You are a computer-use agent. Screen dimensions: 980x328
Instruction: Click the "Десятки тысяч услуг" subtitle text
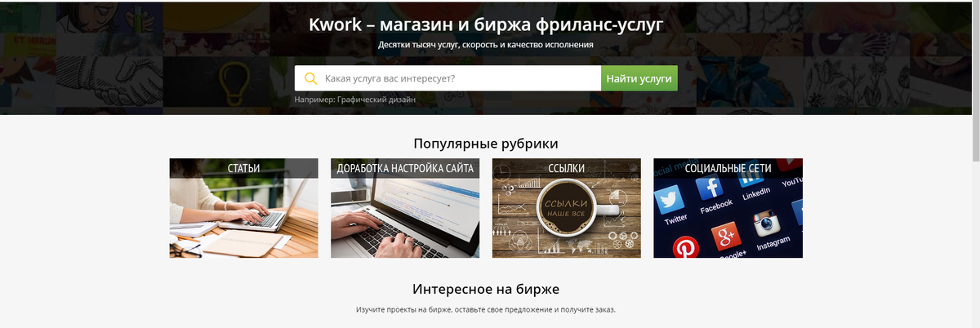[x=418, y=45]
